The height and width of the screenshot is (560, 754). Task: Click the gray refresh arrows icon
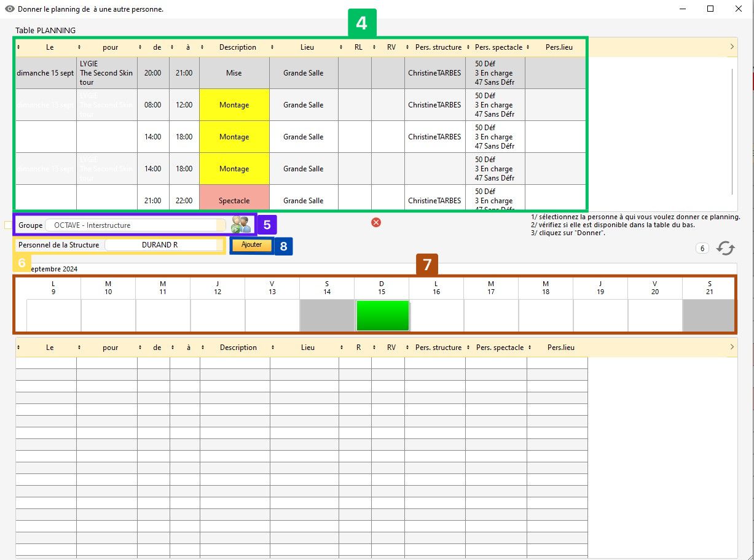[726, 248]
